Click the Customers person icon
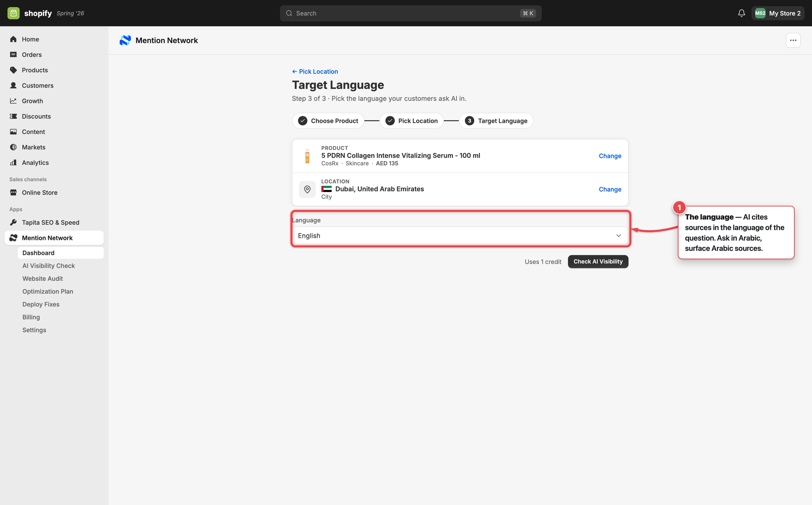This screenshot has height=505, width=812. (13, 85)
